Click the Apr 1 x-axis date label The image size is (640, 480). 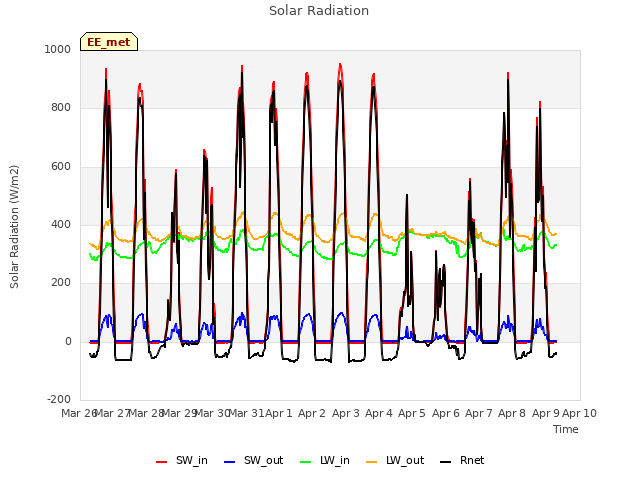(x=279, y=413)
